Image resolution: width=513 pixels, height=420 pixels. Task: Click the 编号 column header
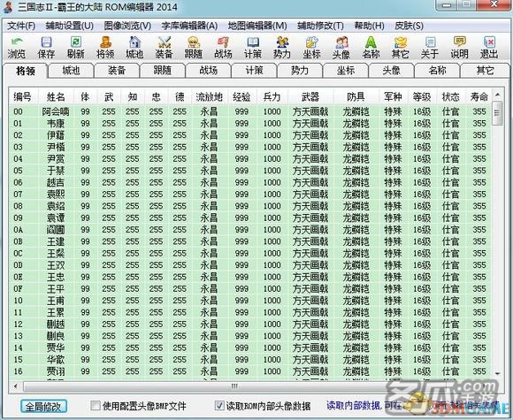pyautogui.click(x=23, y=97)
